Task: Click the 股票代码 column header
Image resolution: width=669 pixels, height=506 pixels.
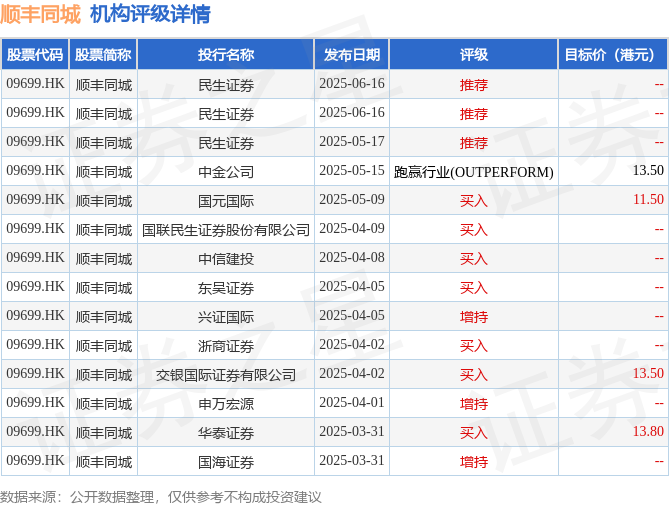Action: tap(35, 55)
